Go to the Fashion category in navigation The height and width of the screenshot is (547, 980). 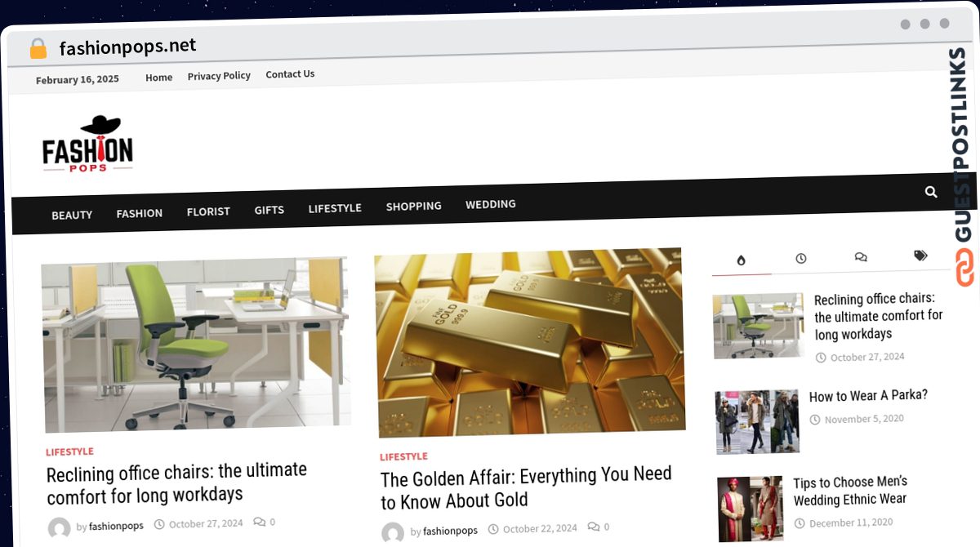click(x=139, y=213)
